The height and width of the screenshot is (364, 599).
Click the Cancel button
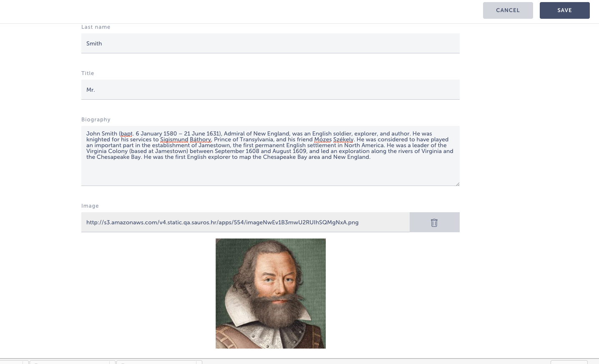coord(508,10)
